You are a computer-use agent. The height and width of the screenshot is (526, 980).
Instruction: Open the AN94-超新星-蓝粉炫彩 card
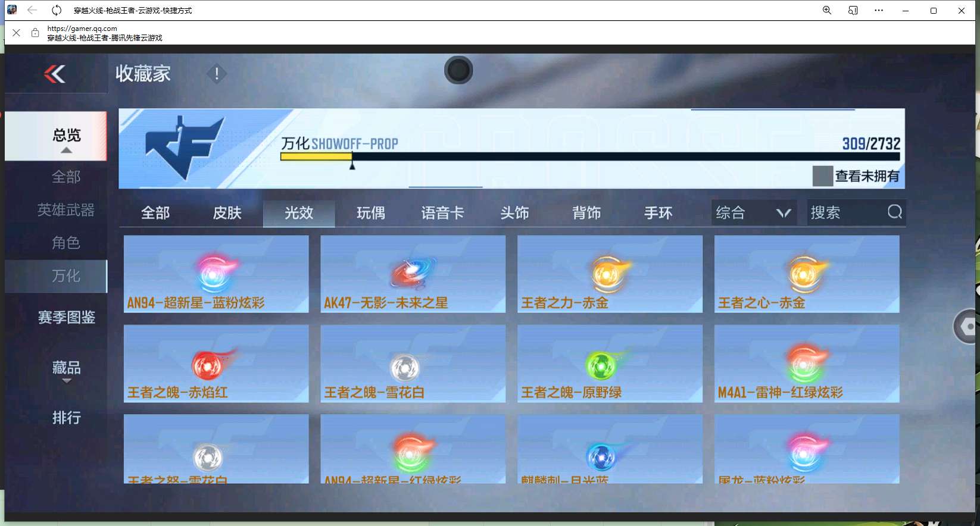click(216, 274)
